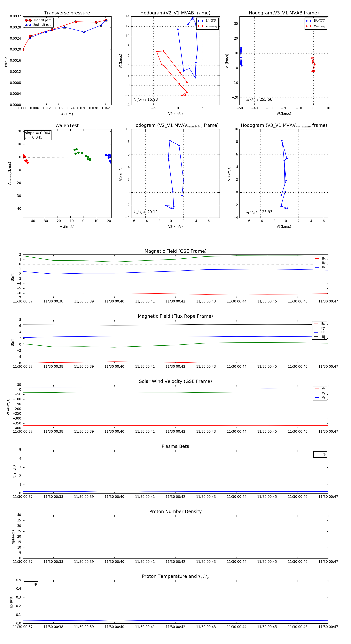Click the λ1/λ2 ≈ 20.12 annotation
Image resolution: width=351 pixels, height=644 pixels.
(146, 212)
